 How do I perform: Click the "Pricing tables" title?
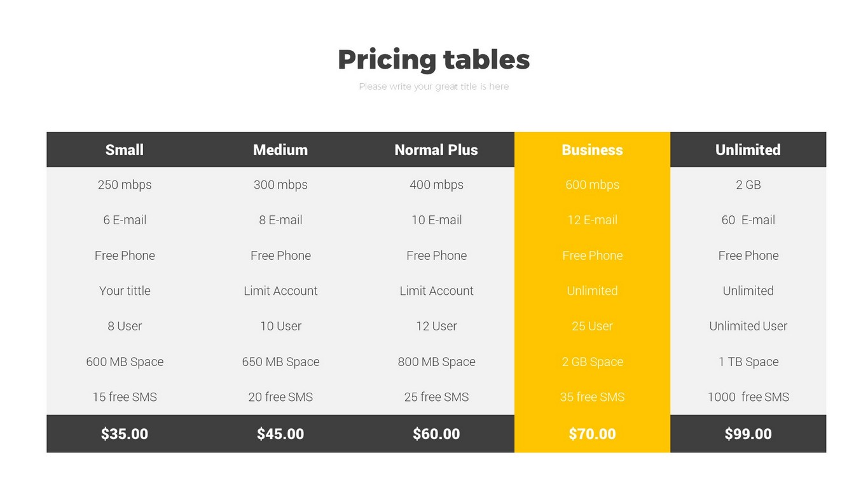click(434, 60)
